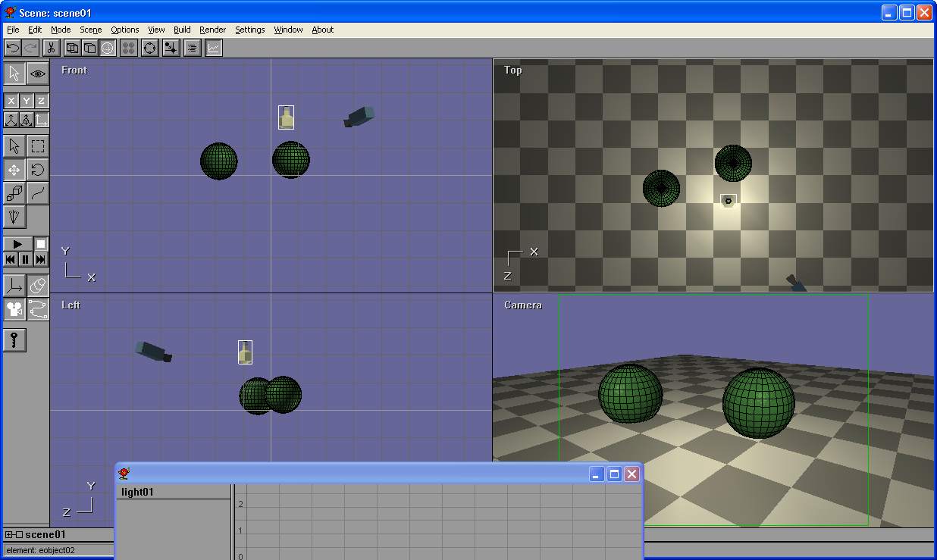Choose the dashed rectangle selection tool

[38, 146]
